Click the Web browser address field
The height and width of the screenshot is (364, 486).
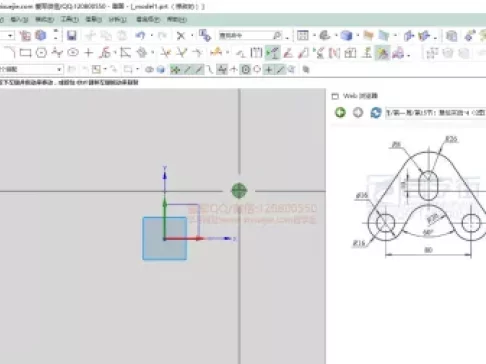435,113
